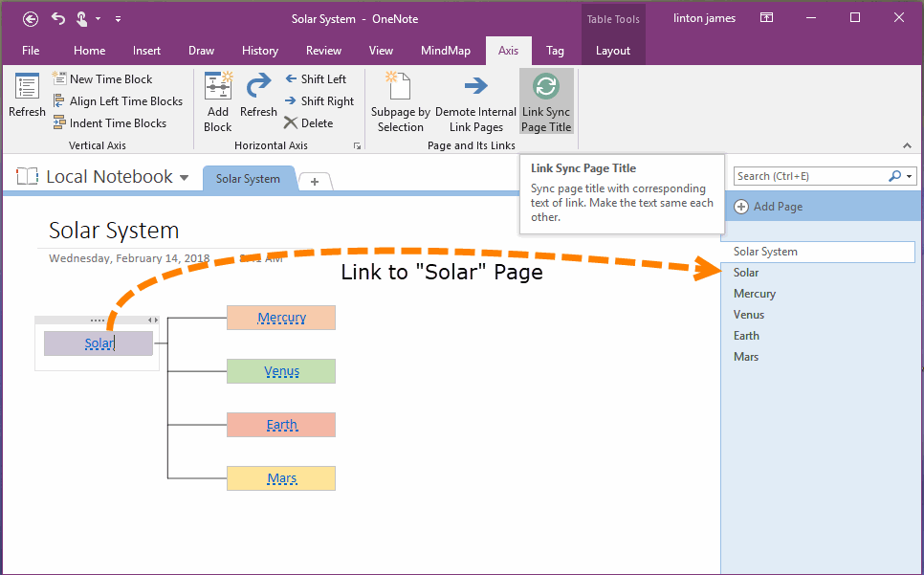Click Align Left Time Blocks
The image size is (924, 575).
(x=118, y=101)
